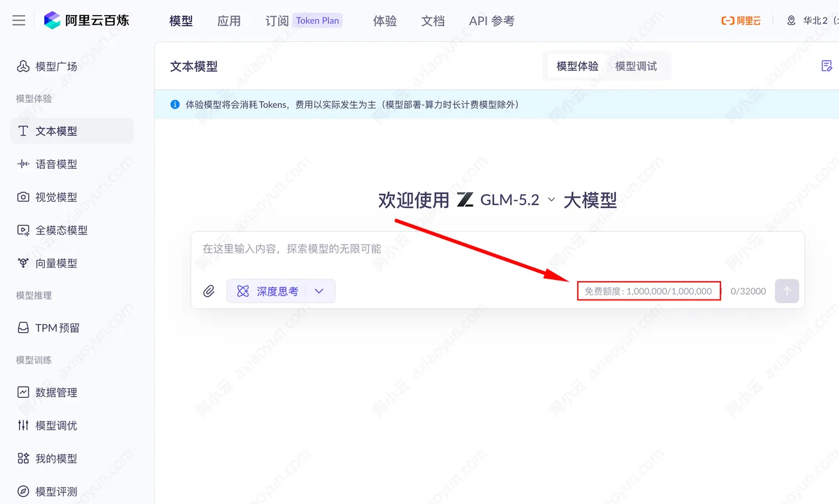Click the 模型训练 sidebar section label
This screenshot has height=504, width=839.
(x=34, y=360)
